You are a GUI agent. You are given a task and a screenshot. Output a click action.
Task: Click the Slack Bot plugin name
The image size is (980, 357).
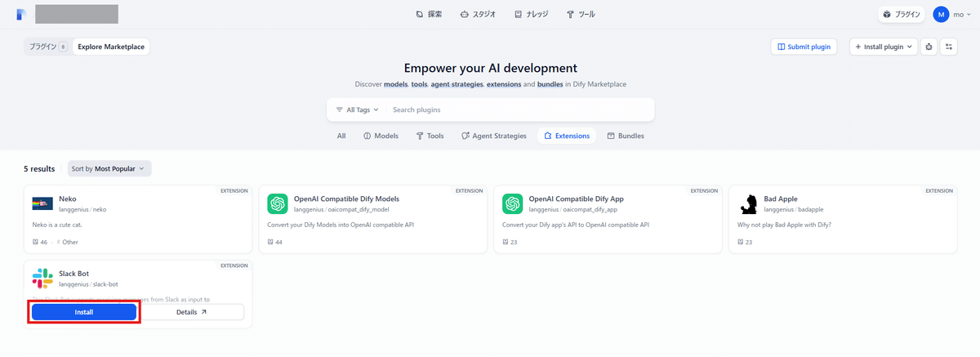[74, 273]
